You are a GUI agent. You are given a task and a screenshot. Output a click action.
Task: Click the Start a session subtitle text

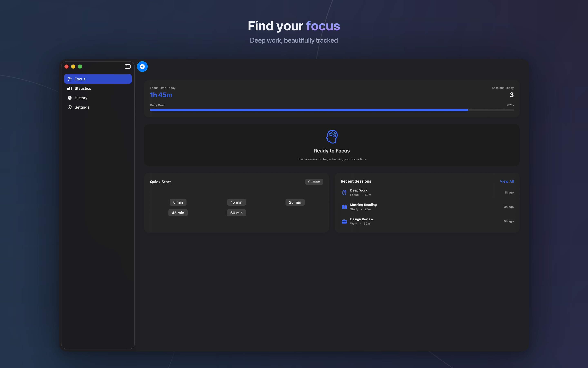click(332, 159)
